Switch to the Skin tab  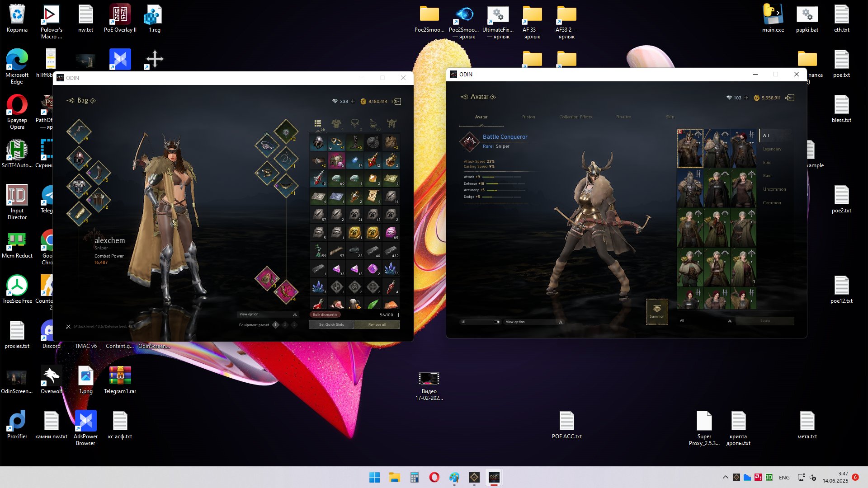(x=670, y=117)
